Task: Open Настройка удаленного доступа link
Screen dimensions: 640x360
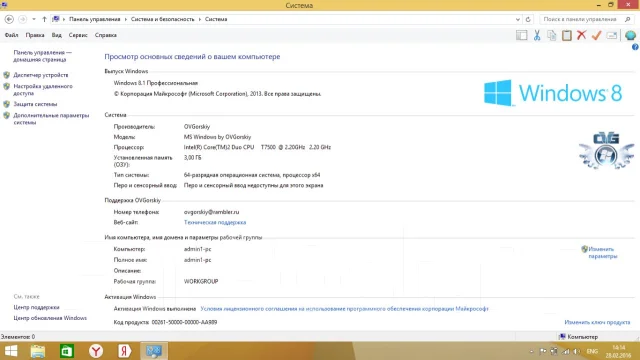Action: tap(43, 90)
